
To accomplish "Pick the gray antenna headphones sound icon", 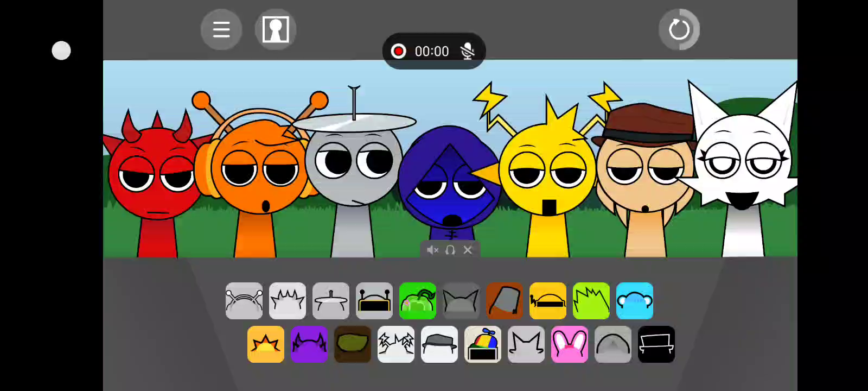I will tap(244, 301).
